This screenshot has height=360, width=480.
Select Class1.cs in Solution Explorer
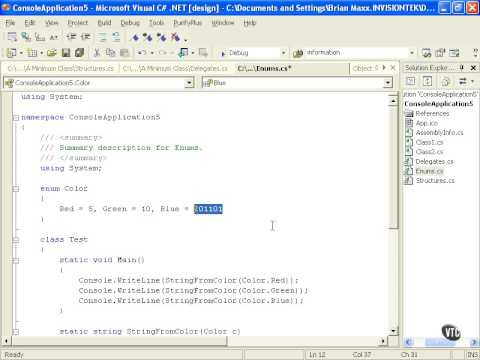tap(429, 142)
